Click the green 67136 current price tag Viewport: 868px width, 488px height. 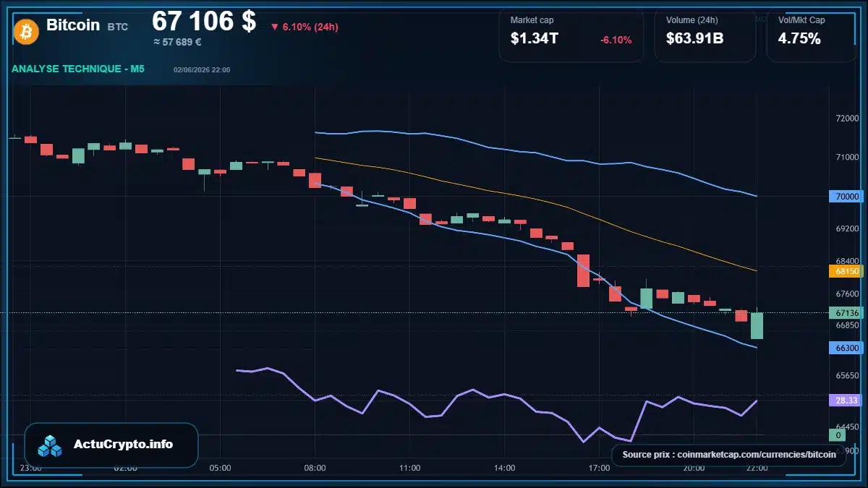pyautogui.click(x=846, y=313)
